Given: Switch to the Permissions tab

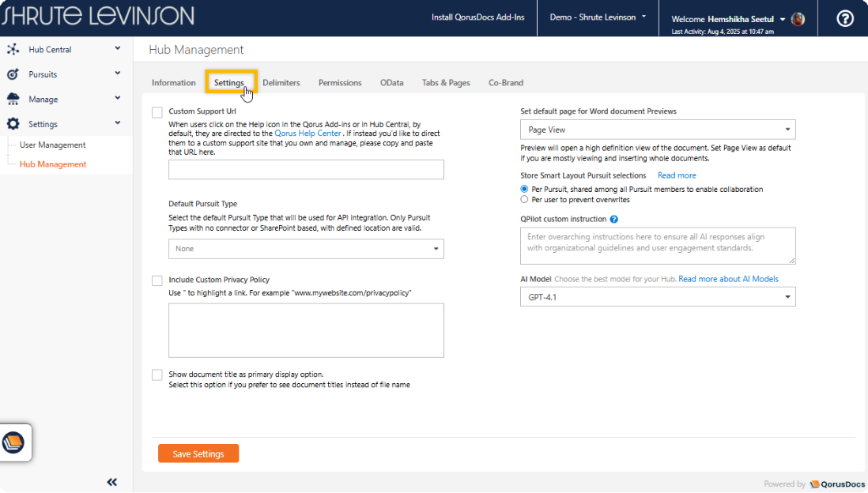Looking at the screenshot, I should (x=340, y=83).
